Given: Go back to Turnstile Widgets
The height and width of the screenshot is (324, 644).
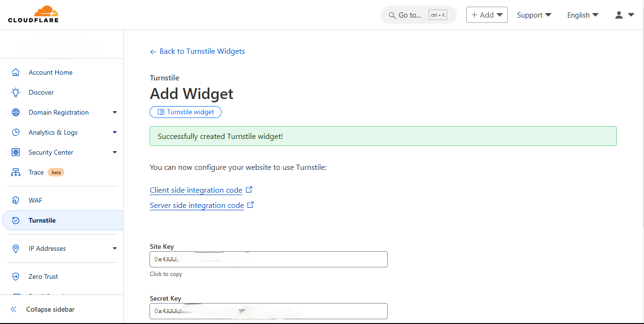Looking at the screenshot, I should coord(197,51).
